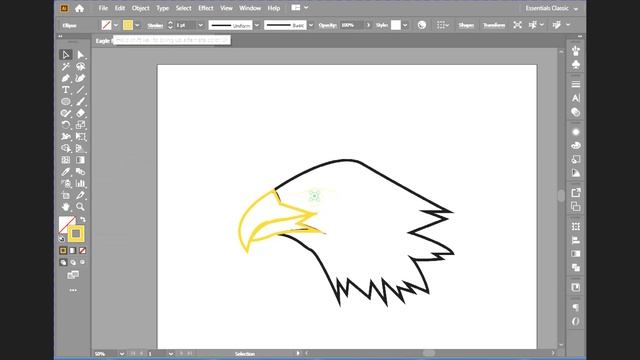Open the Paragraph panel icon
The height and width of the screenshot is (360, 640).
tap(576, 307)
